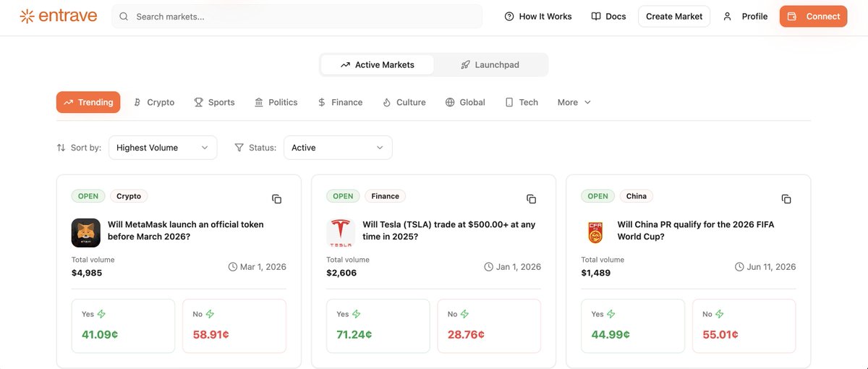868x369 pixels.
Task: Buy Yes at 44.99¢ on China
Action: click(633, 326)
